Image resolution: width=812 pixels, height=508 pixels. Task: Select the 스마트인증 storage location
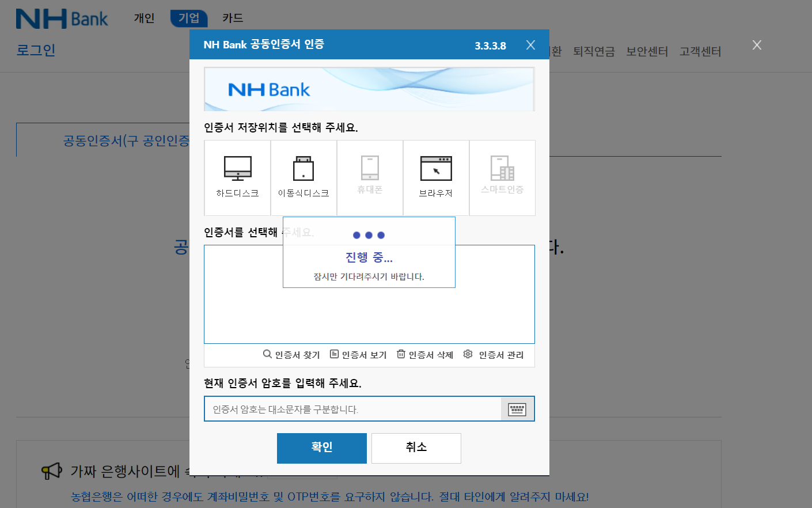(502, 178)
